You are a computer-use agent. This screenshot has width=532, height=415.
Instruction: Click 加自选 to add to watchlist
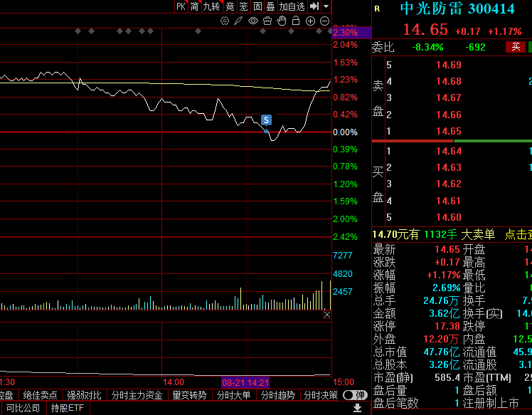click(292, 6)
